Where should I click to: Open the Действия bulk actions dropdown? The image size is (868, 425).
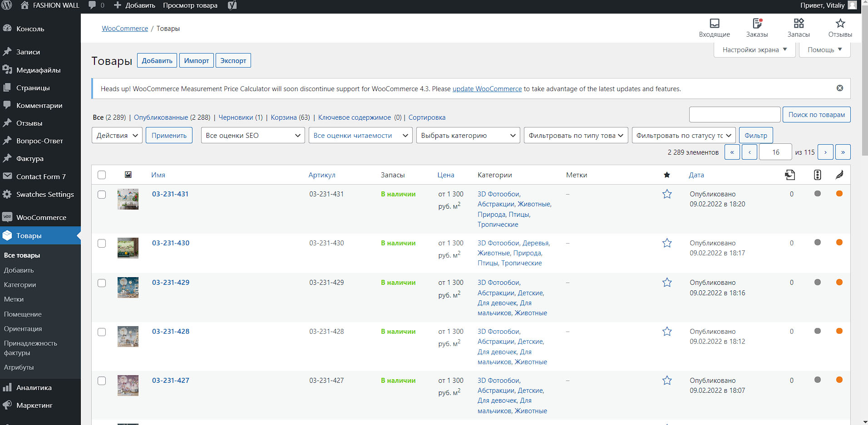(x=117, y=135)
